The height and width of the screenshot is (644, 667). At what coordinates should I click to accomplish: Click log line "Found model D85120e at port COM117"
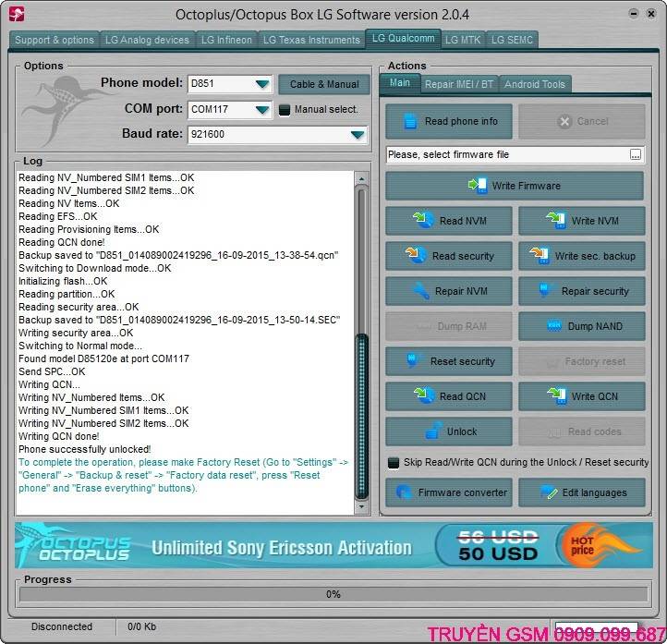pos(103,358)
